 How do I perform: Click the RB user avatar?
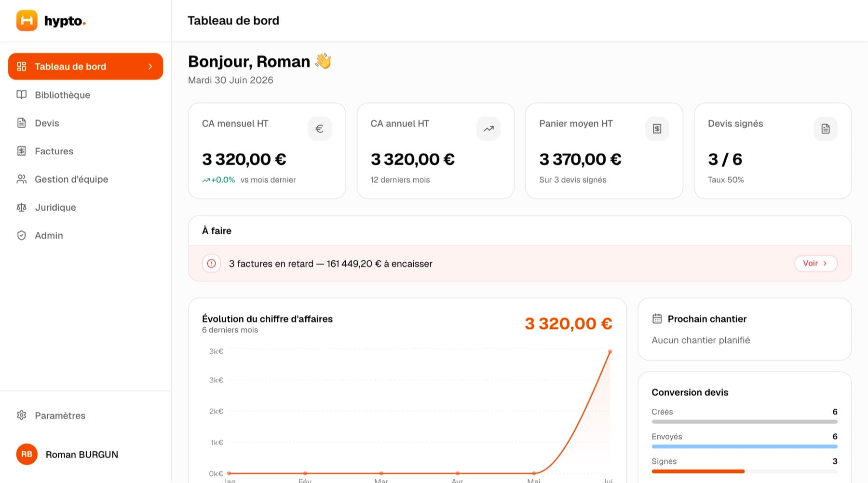27,454
